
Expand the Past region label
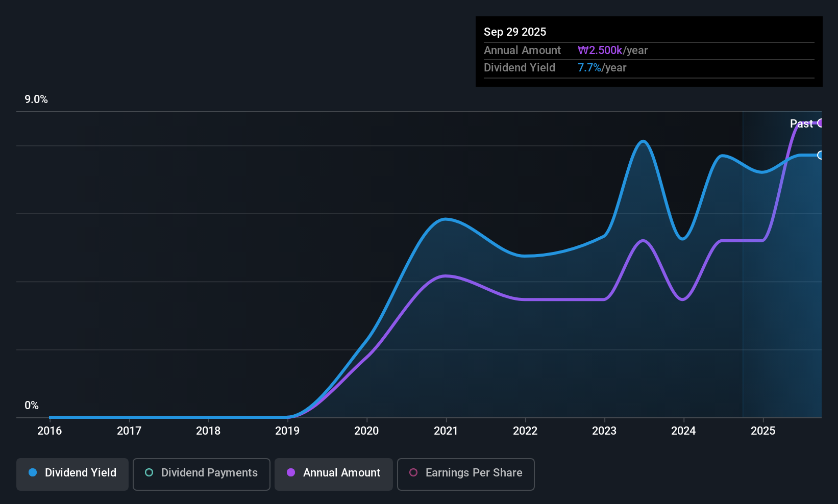(800, 123)
